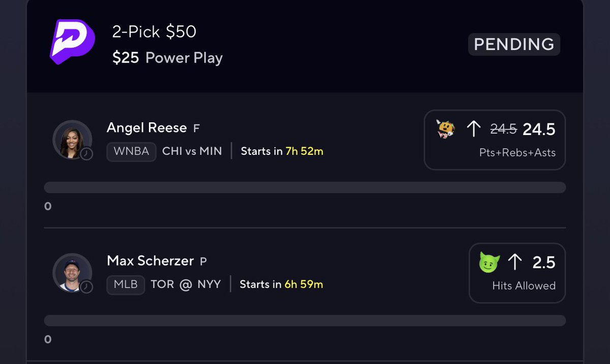Select the MLB league tag
This screenshot has width=610, height=364.
[126, 284]
